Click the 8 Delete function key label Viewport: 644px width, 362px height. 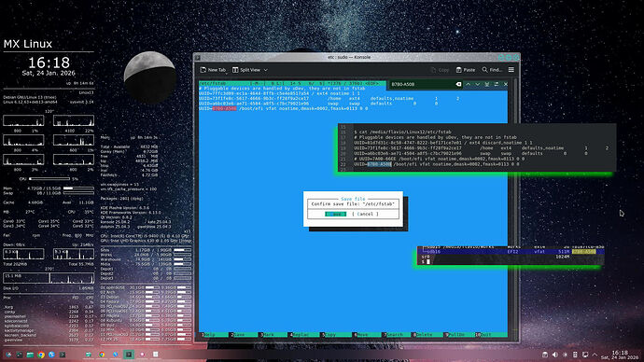[x=422, y=335]
